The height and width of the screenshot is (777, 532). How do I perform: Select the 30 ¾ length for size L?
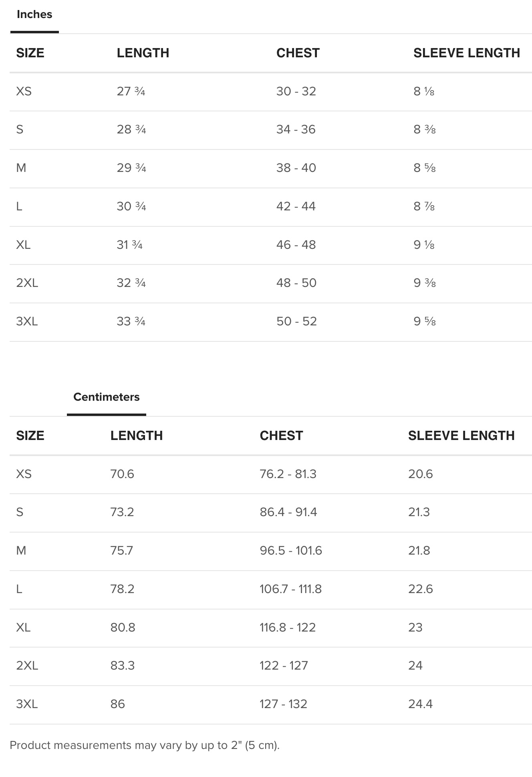(x=131, y=206)
